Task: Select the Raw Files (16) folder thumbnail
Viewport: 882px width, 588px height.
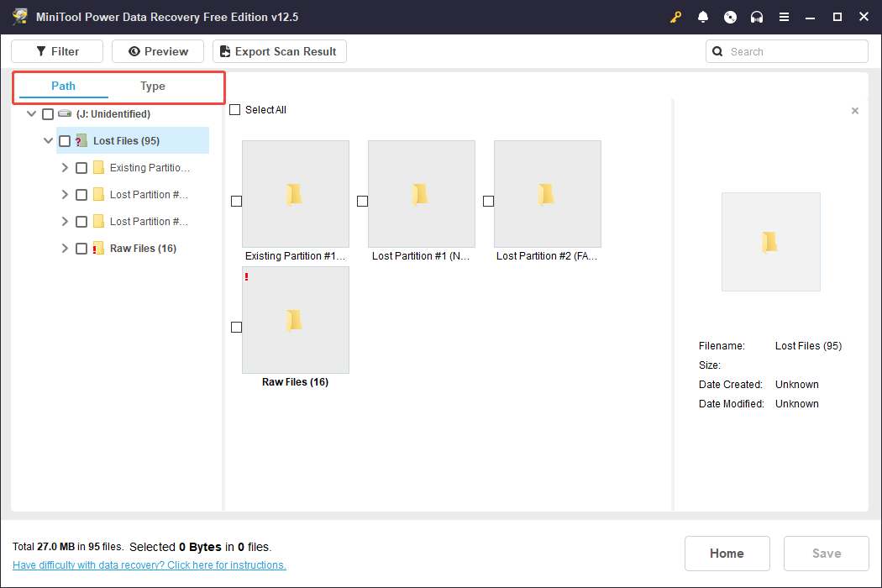Action: (296, 320)
